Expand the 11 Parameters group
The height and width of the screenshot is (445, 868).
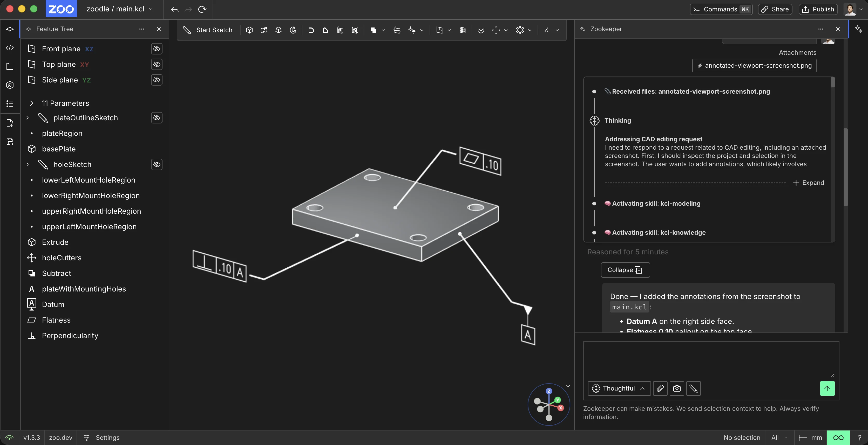pos(31,103)
